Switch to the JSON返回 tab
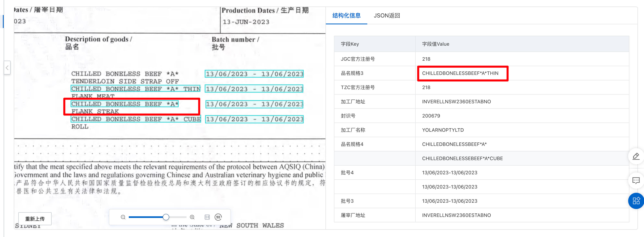Viewport: 644px width, 237px height. pos(386,15)
